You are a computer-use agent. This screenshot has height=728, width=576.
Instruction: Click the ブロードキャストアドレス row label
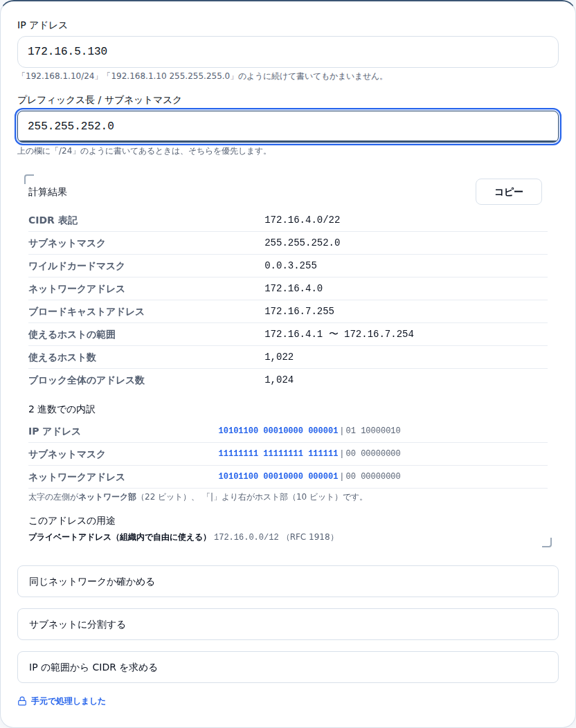click(x=87, y=311)
